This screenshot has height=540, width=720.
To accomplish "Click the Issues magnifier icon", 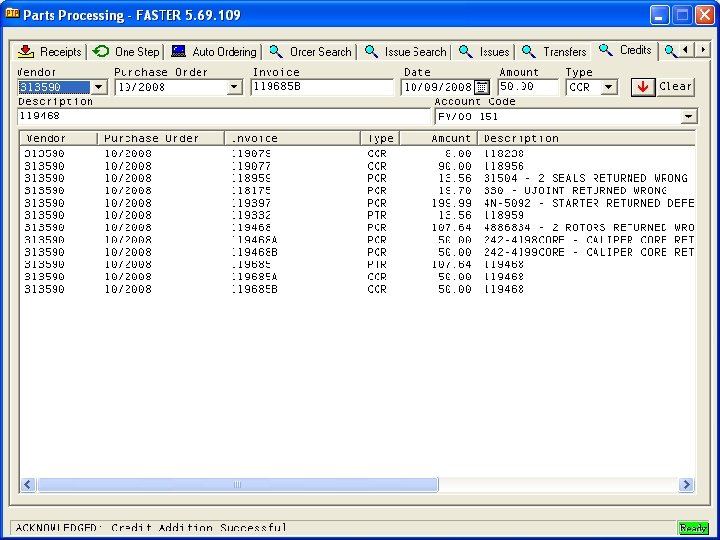I will (466, 51).
